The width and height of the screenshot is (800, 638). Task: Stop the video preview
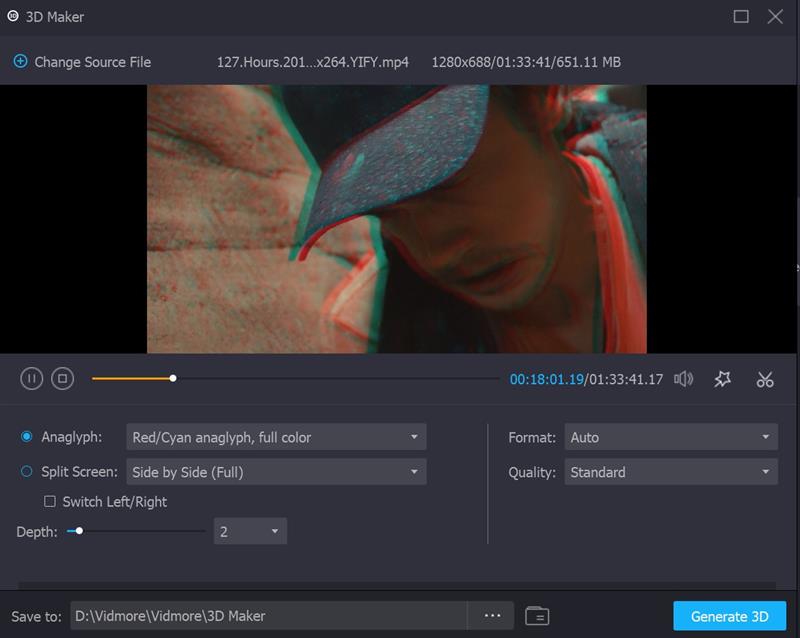(63, 379)
